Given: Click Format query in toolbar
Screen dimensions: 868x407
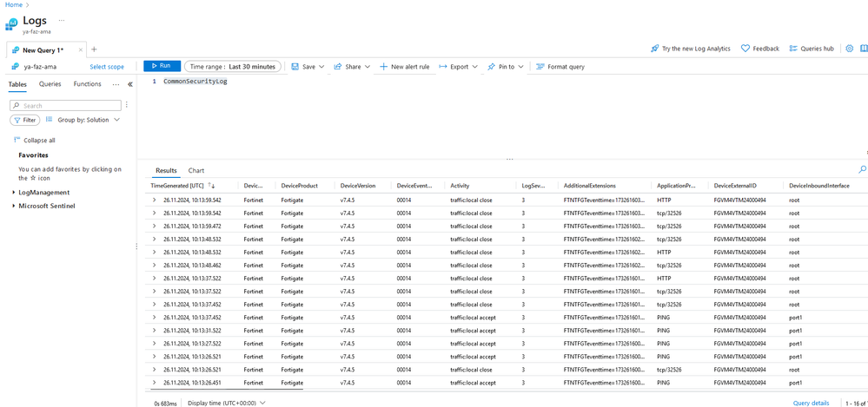Looking at the screenshot, I should (x=560, y=67).
